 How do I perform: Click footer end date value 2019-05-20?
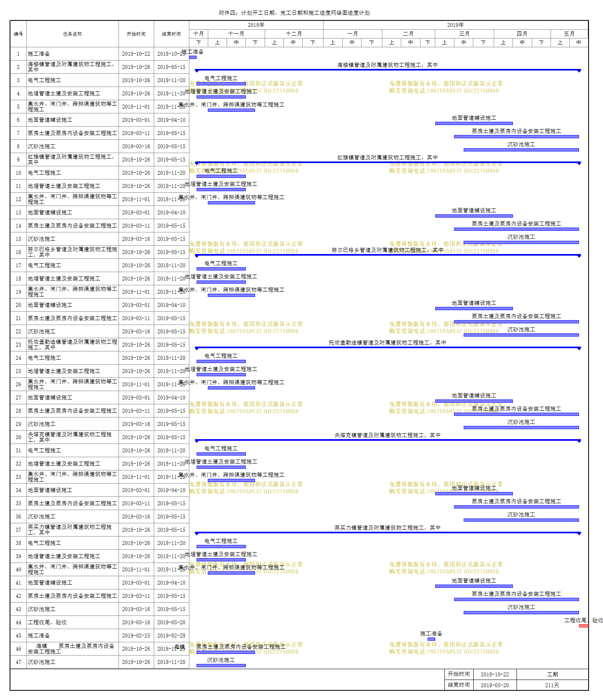pos(495,685)
